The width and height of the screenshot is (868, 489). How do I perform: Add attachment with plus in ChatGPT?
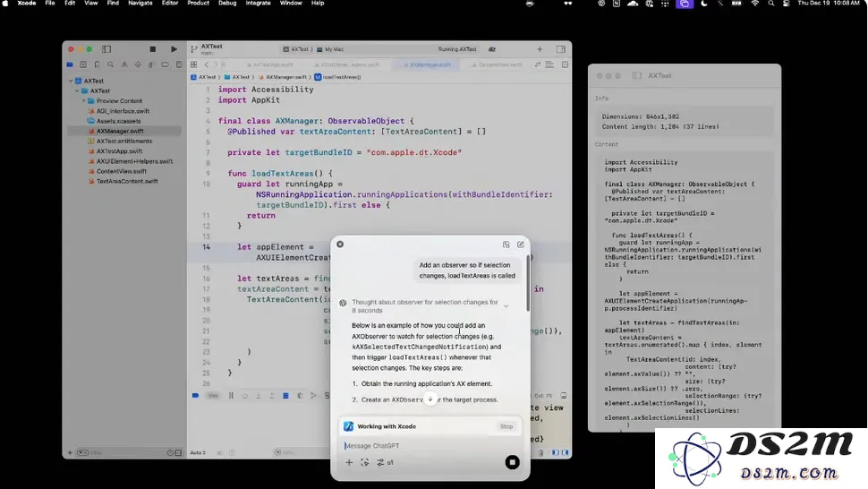(x=349, y=462)
